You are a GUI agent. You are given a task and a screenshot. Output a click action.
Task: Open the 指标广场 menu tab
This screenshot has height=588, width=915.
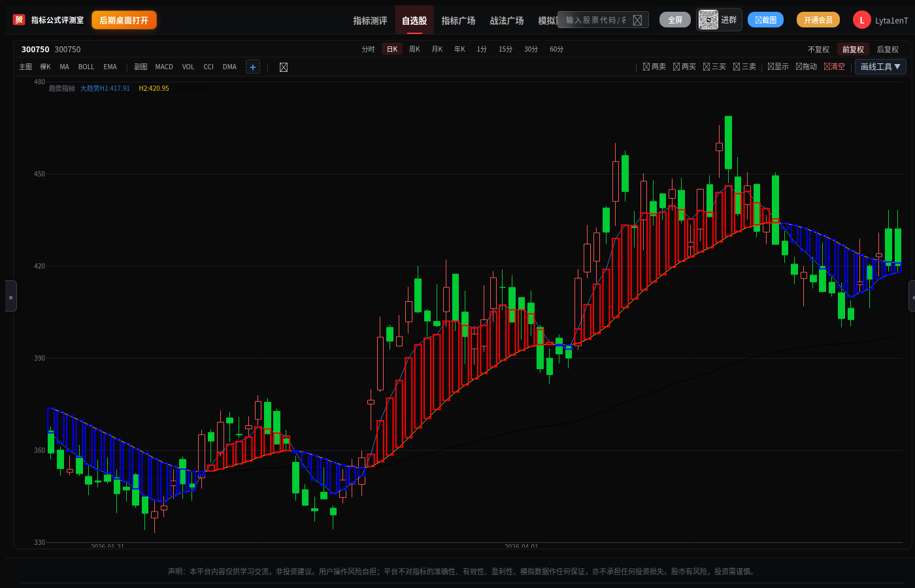pos(458,20)
